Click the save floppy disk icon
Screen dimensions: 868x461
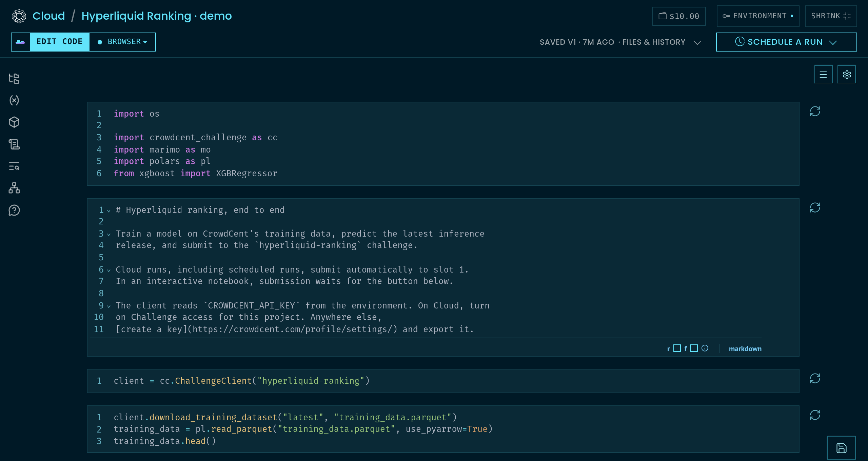coord(841,448)
